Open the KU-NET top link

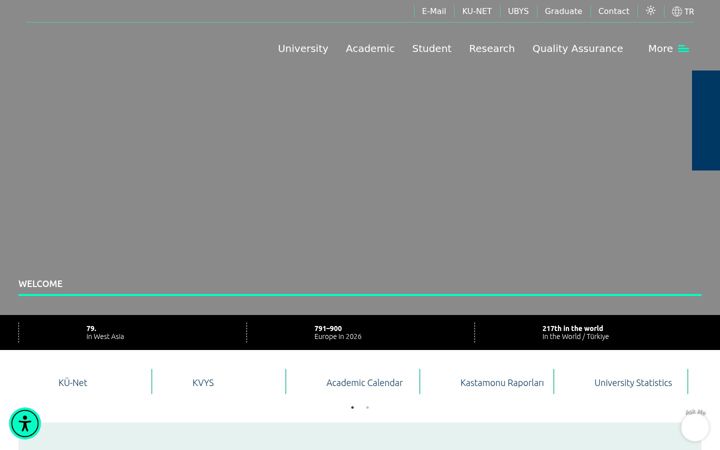point(477,11)
